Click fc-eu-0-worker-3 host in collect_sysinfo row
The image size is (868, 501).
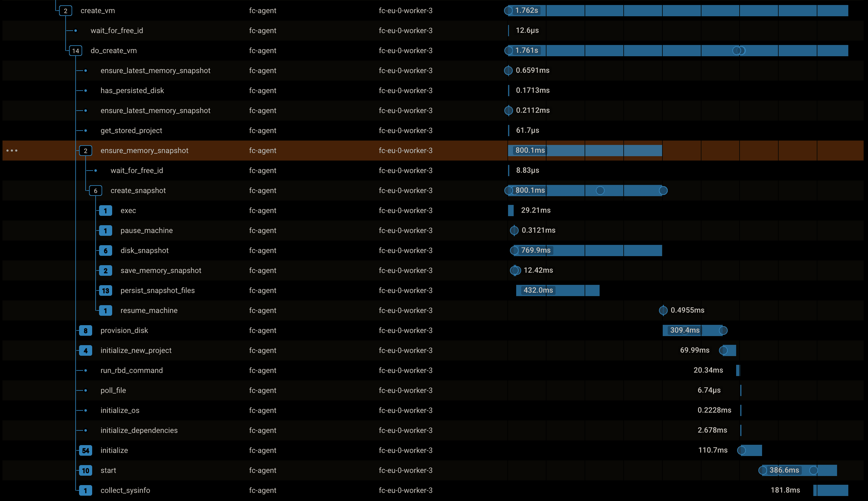click(406, 490)
